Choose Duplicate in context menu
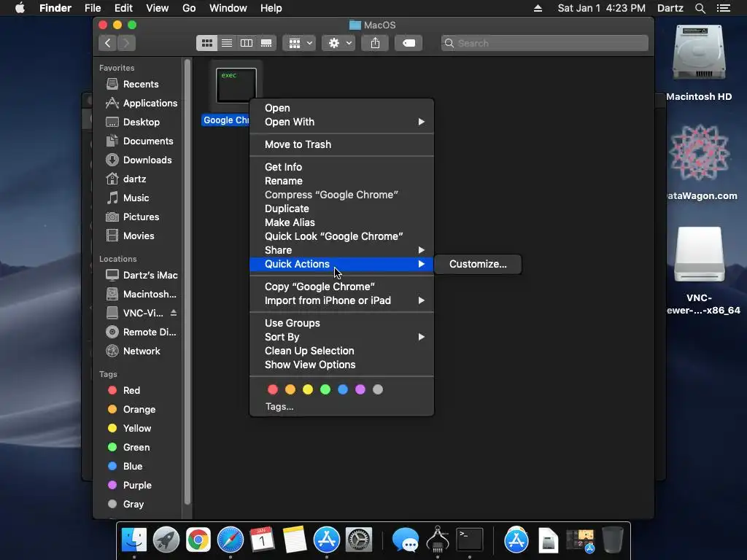The height and width of the screenshot is (560, 747). pos(341,209)
